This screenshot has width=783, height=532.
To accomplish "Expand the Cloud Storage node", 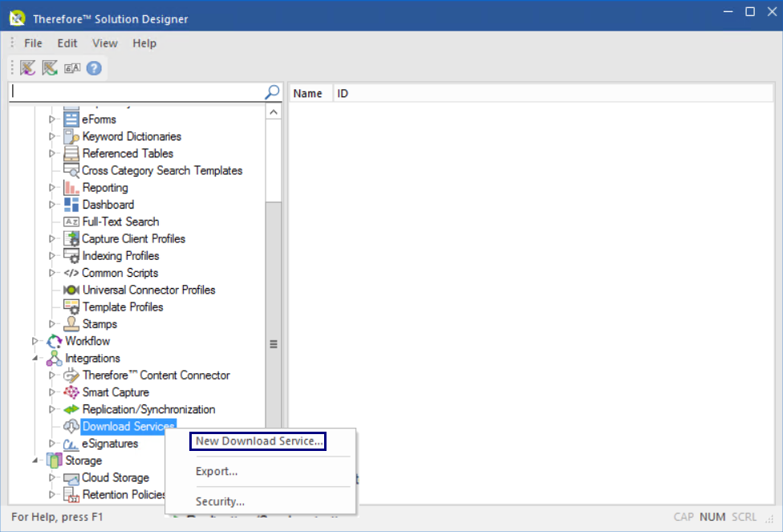I will point(52,477).
